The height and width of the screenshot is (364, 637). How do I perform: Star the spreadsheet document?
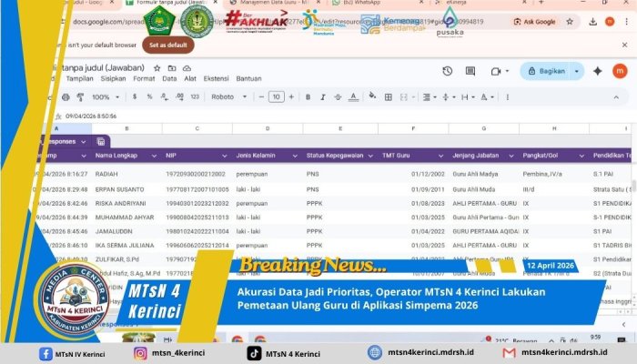(x=157, y=68)
